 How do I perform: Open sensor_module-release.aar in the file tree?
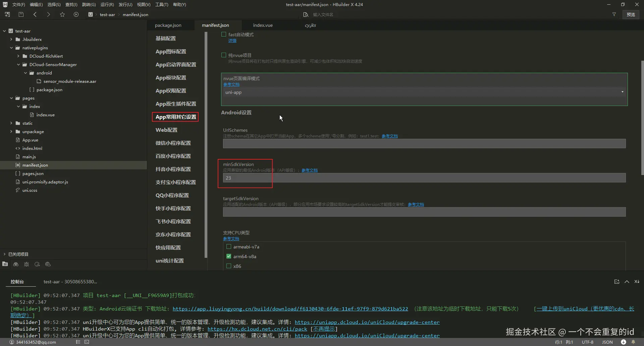tap(70, 81)
